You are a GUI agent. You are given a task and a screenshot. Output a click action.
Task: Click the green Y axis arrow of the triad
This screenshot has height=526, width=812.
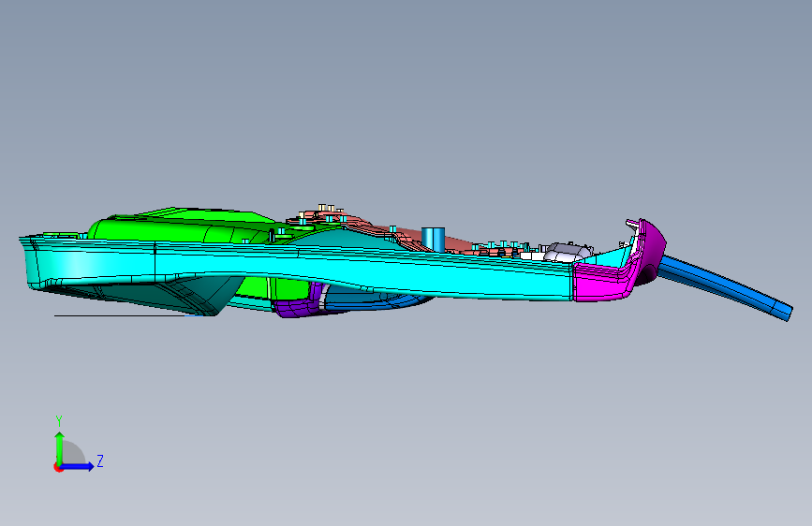pyautogui.click(x=59, y=447)
